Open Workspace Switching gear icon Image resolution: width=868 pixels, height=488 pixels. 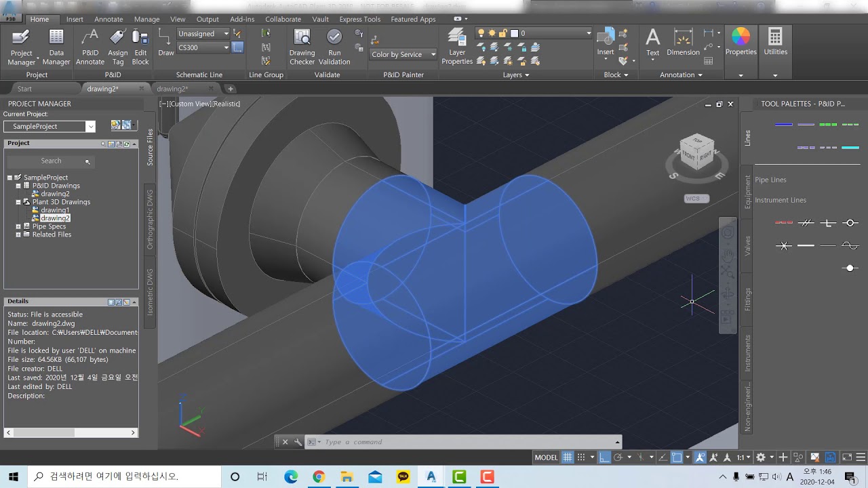(761, 457)
